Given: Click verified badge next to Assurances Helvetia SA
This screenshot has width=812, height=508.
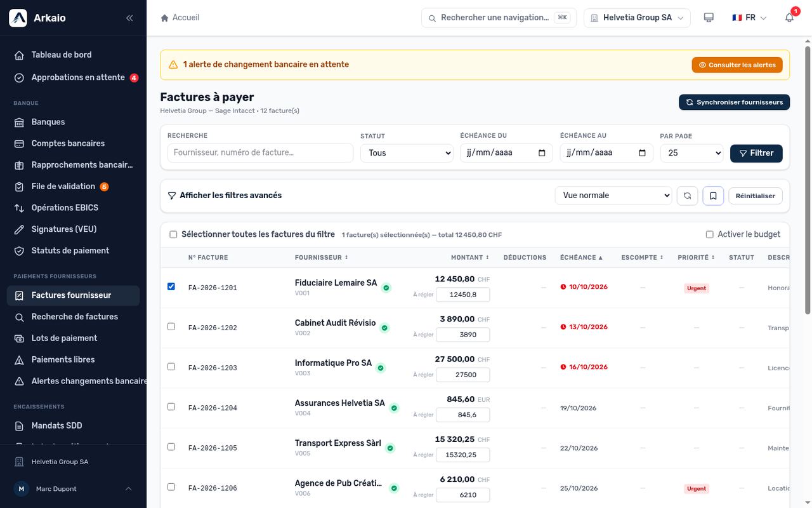Looking at the screenshot, I should (x=394, y=408).
